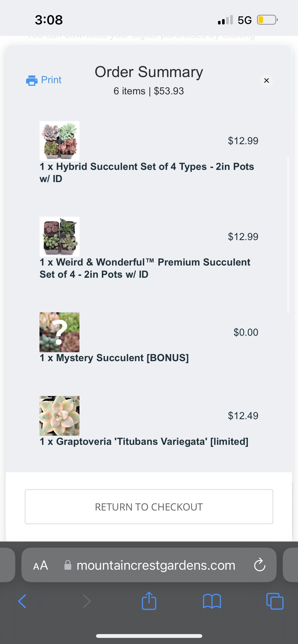
Task: Tap the Safari forward arrow
Action: 87,601
